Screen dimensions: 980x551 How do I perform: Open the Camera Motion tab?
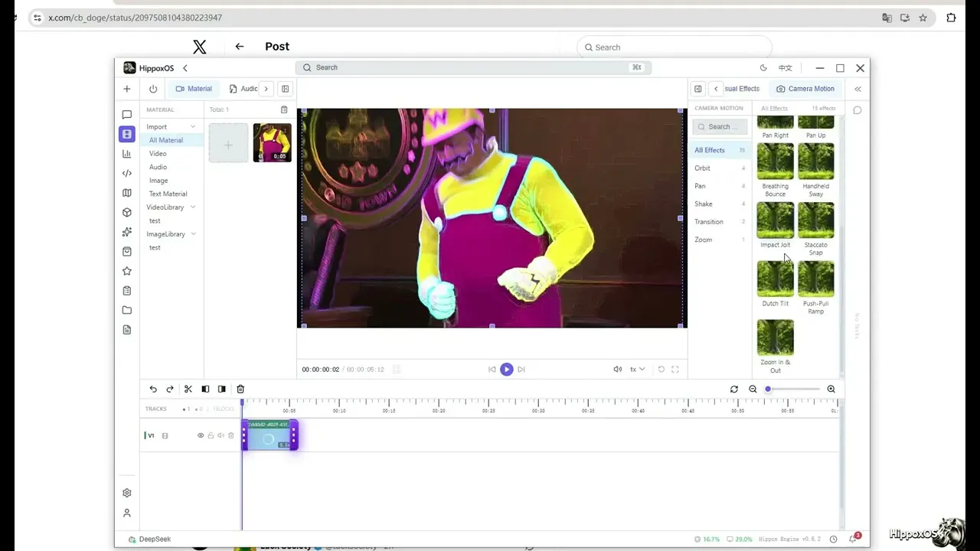point(805,89)
